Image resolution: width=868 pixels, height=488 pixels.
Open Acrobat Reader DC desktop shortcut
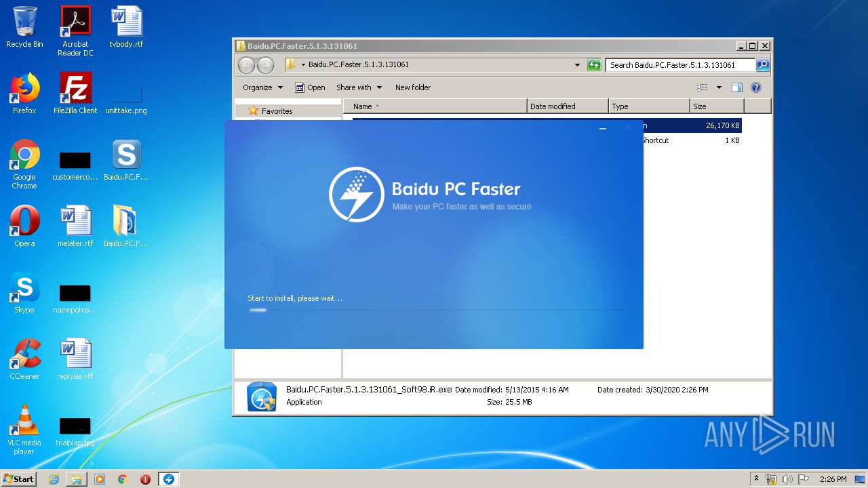pos(75,31)
